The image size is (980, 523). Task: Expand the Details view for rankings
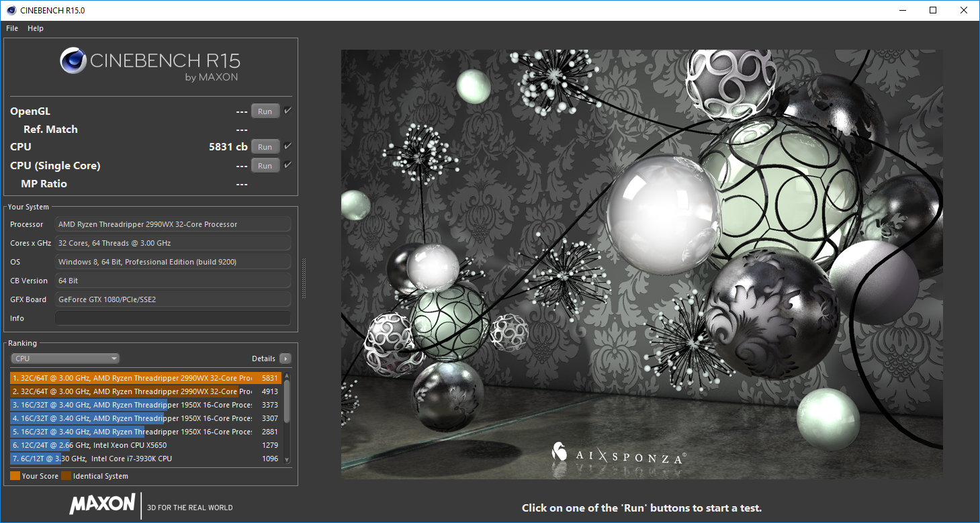pos(285,359)
